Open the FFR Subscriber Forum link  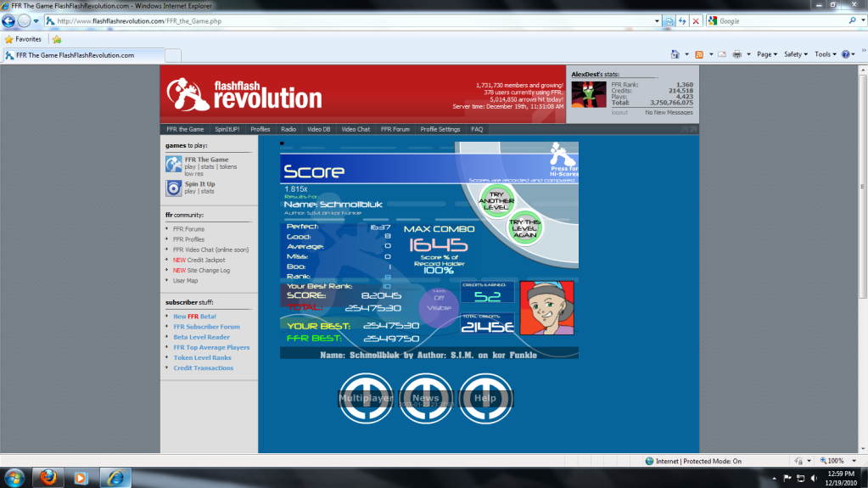pos(206,327)
